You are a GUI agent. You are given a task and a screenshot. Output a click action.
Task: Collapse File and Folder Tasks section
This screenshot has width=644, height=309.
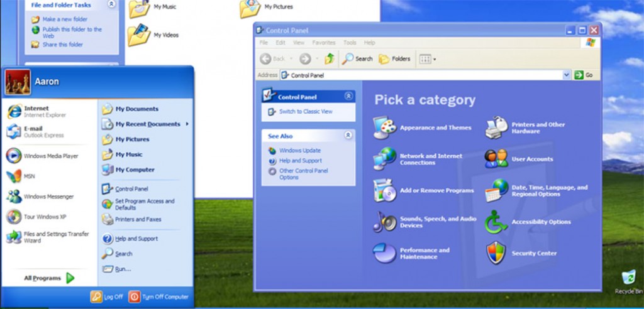click(111, 4)
